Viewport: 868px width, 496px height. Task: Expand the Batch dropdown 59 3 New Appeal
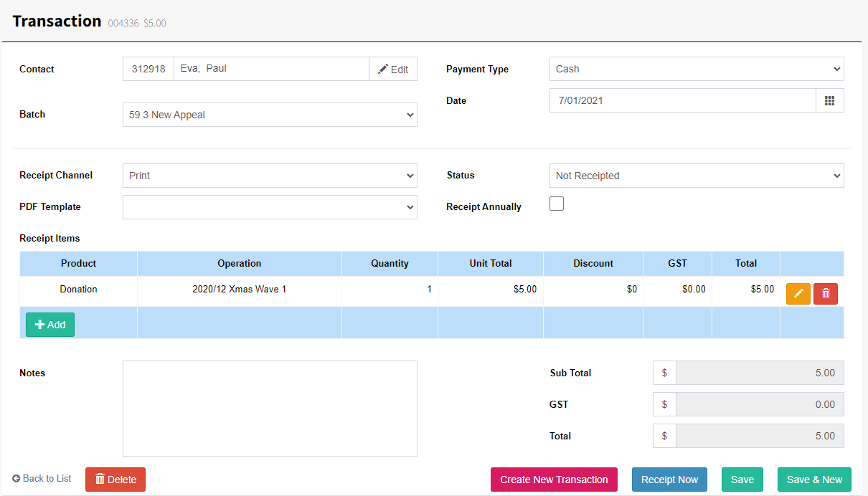[270, 115]
